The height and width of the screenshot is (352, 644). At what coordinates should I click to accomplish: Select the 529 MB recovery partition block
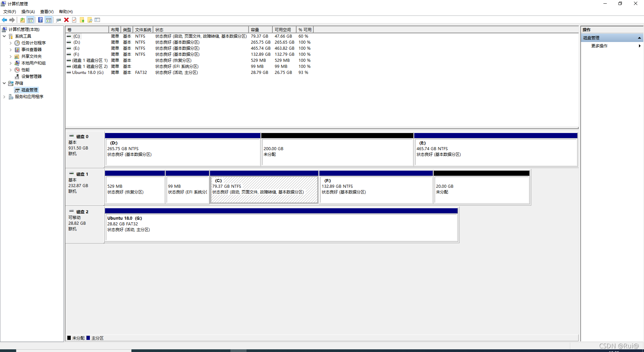point(135,187)
